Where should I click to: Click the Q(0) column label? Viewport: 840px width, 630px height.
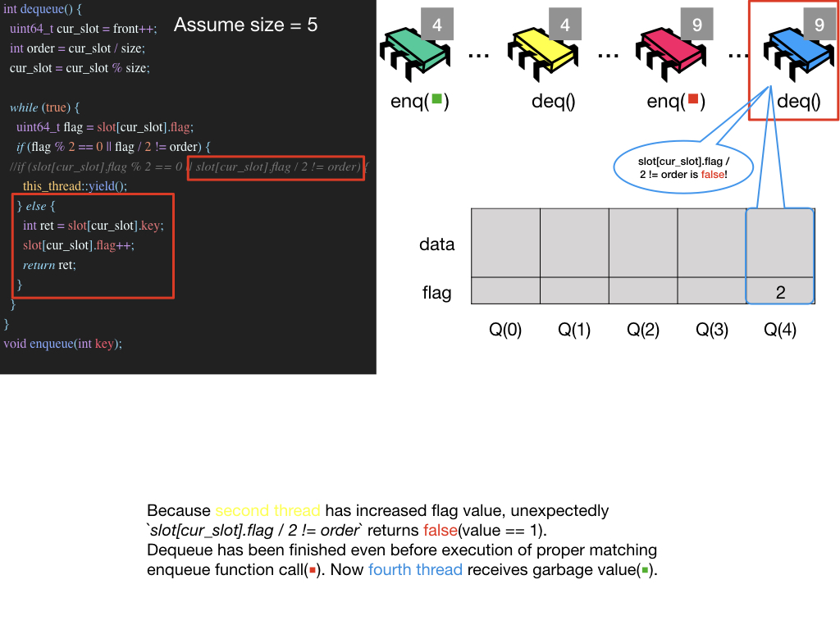click(x=505, y=330)
